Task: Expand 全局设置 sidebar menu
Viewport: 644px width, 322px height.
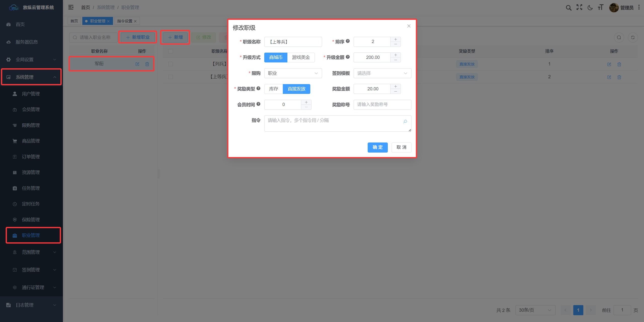Action: pos(31,60)
